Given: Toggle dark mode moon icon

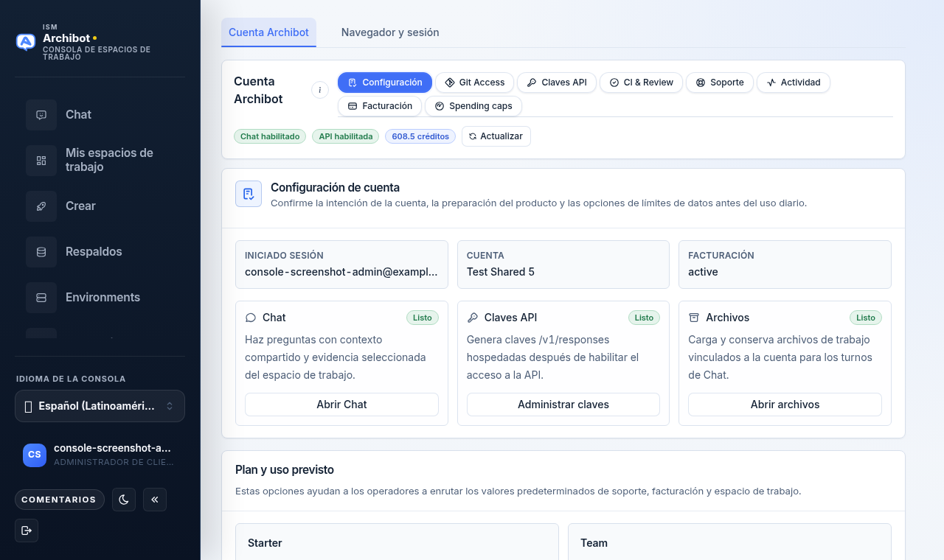Looking at the screenshot, I should pos(124,500).
